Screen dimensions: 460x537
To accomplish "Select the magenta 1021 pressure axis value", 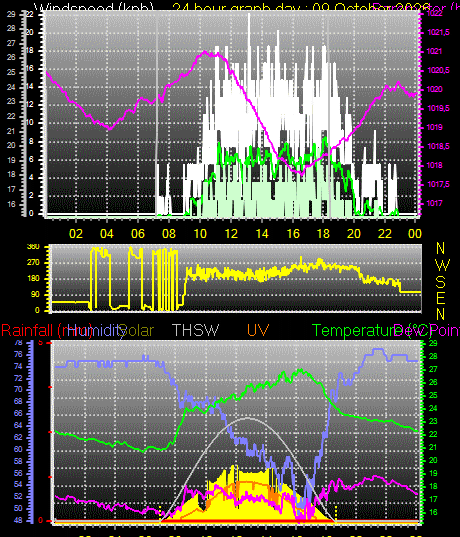I will pos(435,51).
